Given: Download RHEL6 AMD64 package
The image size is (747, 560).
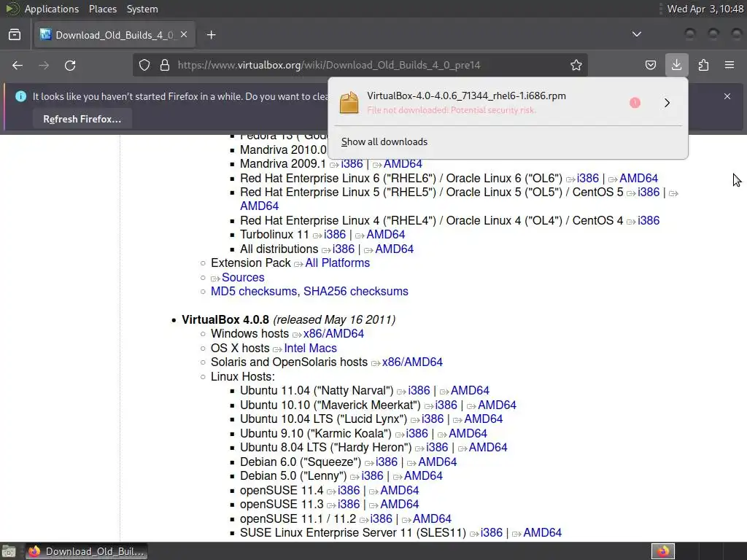Looking at the screenshot, I should click(x=638, y=178).
